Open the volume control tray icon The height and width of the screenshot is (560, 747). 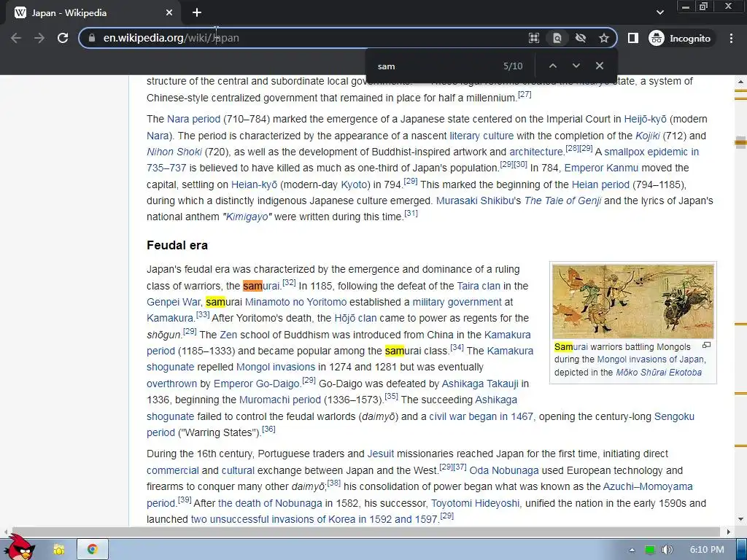click(667, 550)
